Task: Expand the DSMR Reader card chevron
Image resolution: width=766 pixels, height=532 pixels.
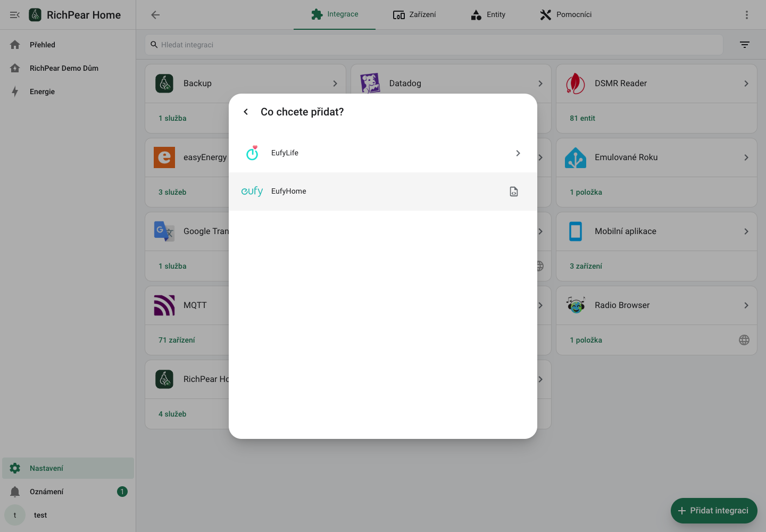Action: click(746, 84)
